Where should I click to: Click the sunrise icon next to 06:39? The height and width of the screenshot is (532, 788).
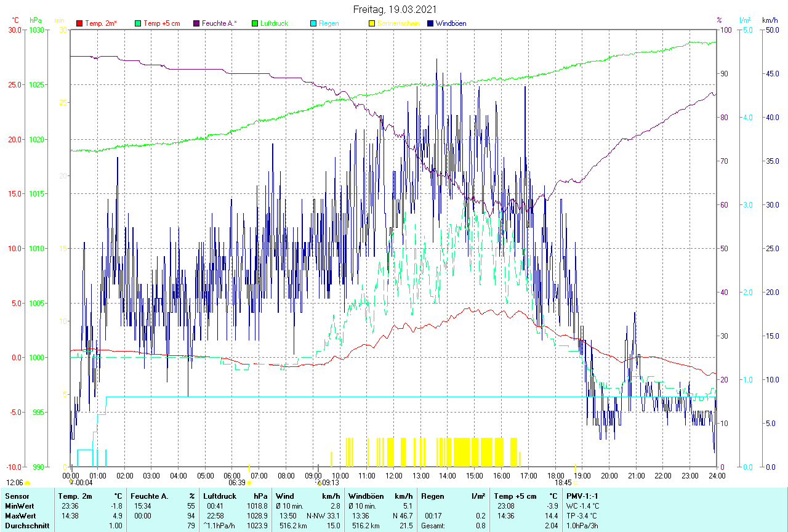tap(249, 483)
